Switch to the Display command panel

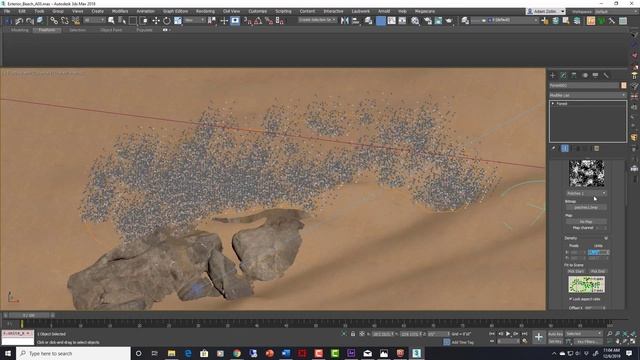(596, 76)
